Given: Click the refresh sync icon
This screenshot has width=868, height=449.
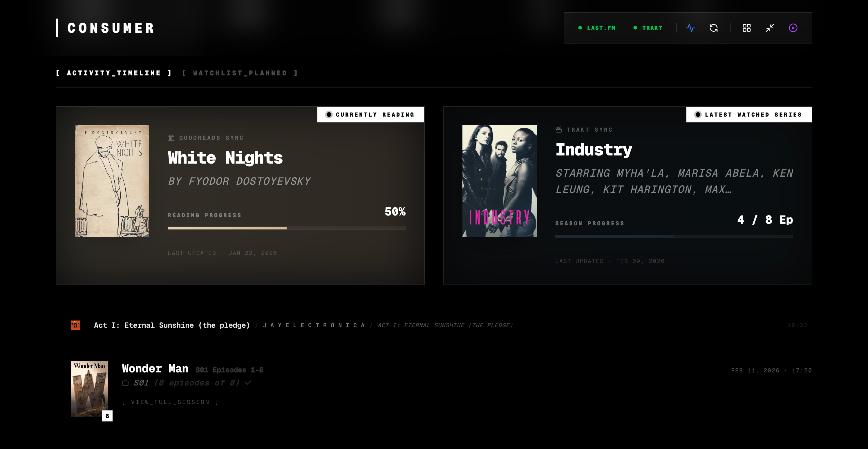Looking at the screenshot, I should [713, 28].
